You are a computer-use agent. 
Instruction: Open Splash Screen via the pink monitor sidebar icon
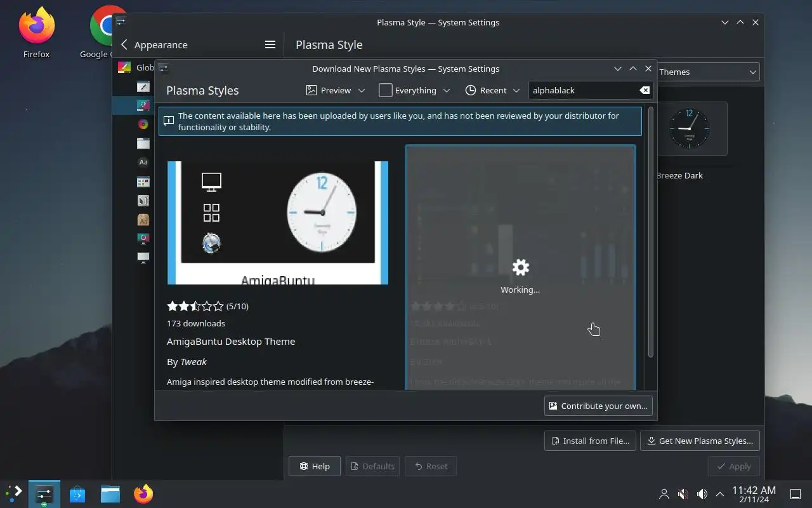[x=143, y=239]
